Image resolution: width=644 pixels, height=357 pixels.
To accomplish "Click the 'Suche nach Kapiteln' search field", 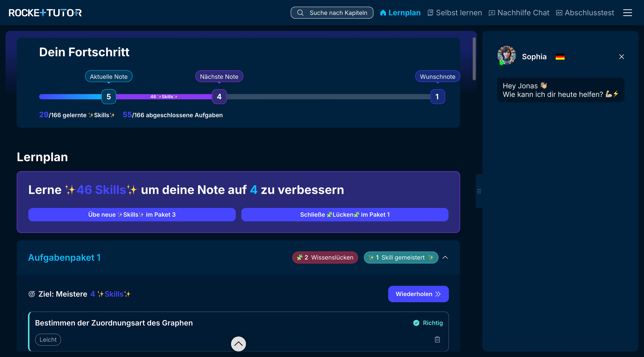I will [x=332, y=13].
